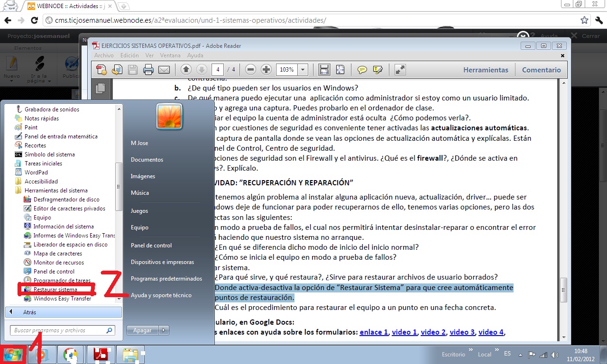Viewport: 607px width, 364px height.
Task: Switch Adobe Reader to read mode
Action: (x=400, y=70)
